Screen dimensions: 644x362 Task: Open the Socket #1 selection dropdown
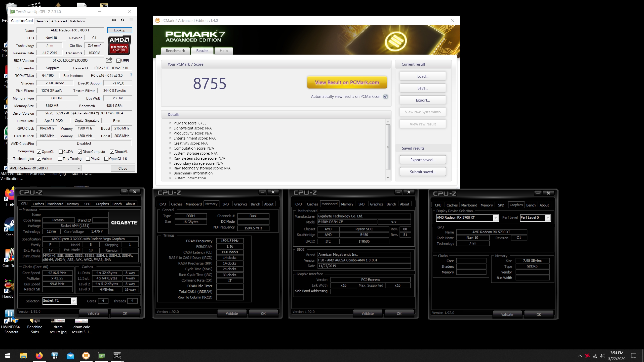pos(59,301)
